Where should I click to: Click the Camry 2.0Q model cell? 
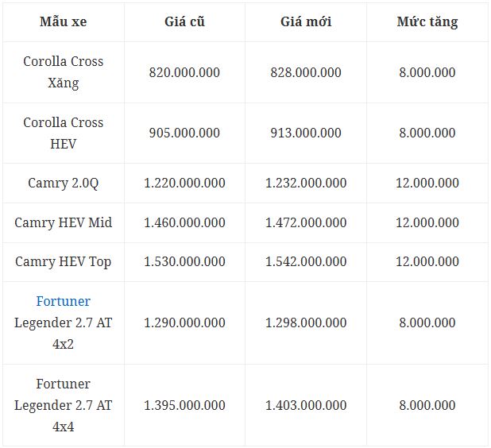pyautogui.click(x=63, y=183)
